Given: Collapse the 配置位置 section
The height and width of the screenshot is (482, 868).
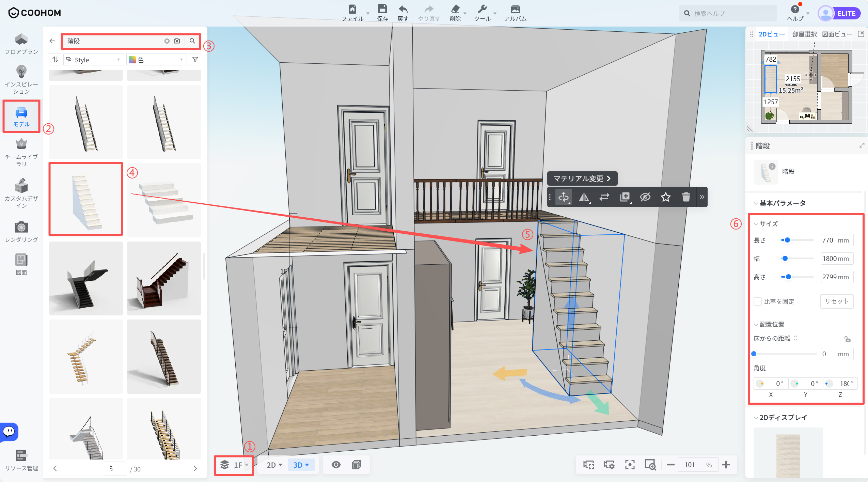Looking at the screenshot, I should [756, 325].
